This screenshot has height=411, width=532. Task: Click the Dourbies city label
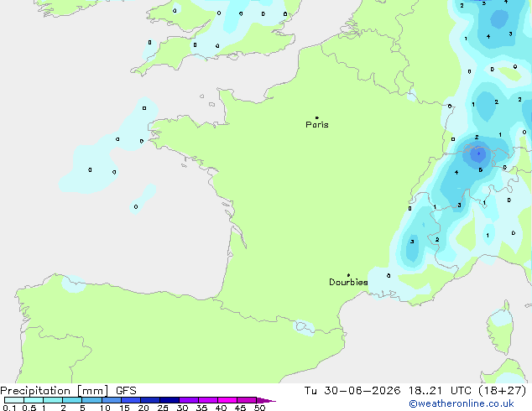[348, 282]
